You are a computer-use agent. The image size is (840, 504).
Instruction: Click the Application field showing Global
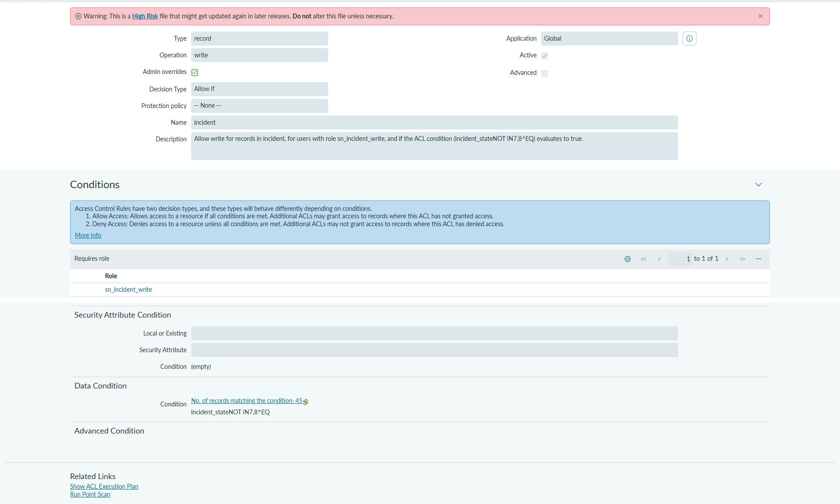[x=609, y=38]
